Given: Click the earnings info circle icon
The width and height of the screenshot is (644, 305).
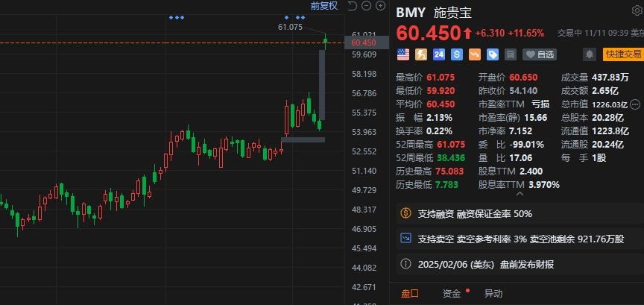Looking at the screenshot, I should click(x=405, y=263).
